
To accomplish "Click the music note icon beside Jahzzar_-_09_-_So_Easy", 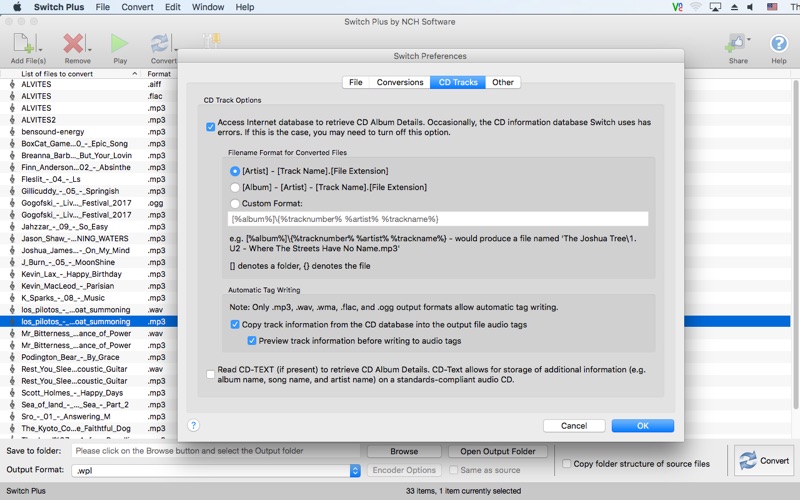I will pos(12,227).
